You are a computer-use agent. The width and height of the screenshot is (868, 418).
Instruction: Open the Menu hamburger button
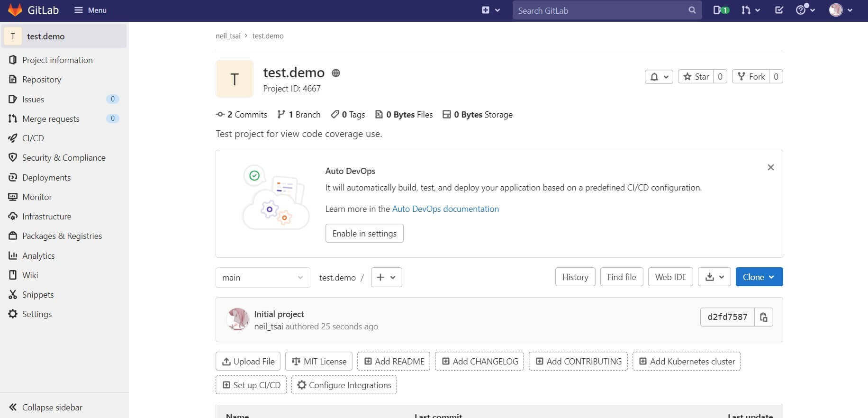(90, 10)
